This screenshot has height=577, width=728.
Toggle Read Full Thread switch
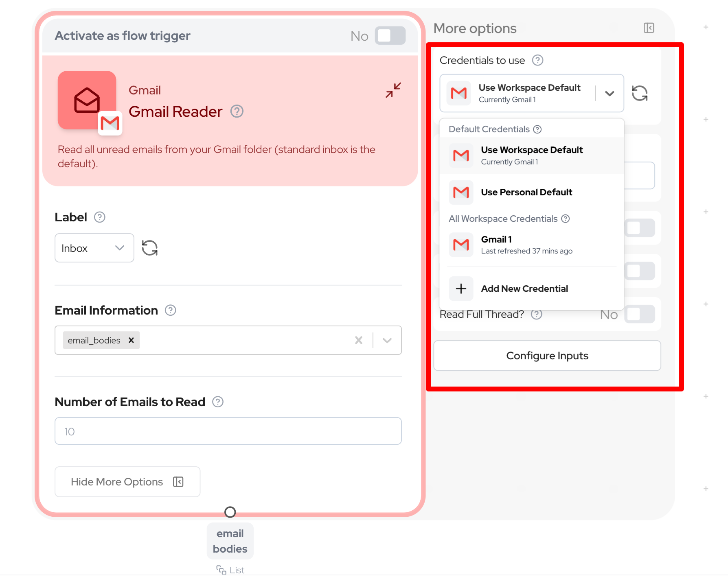pyautogui.click(x=640, y=314)
